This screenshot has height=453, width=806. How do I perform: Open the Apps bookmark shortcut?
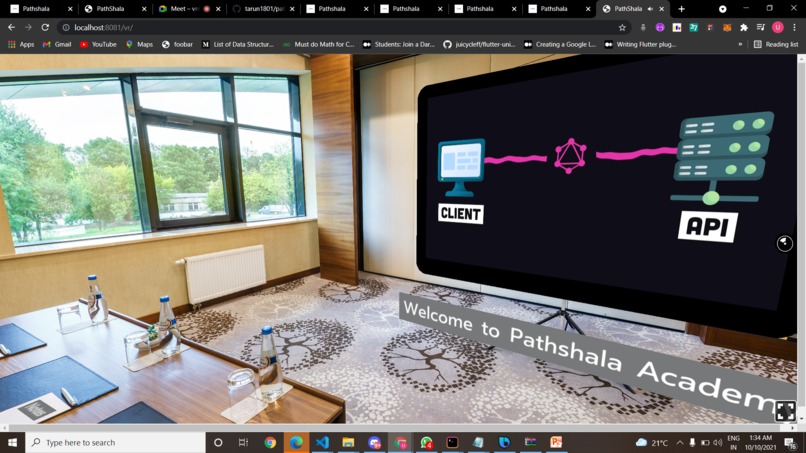pos(21,44)
